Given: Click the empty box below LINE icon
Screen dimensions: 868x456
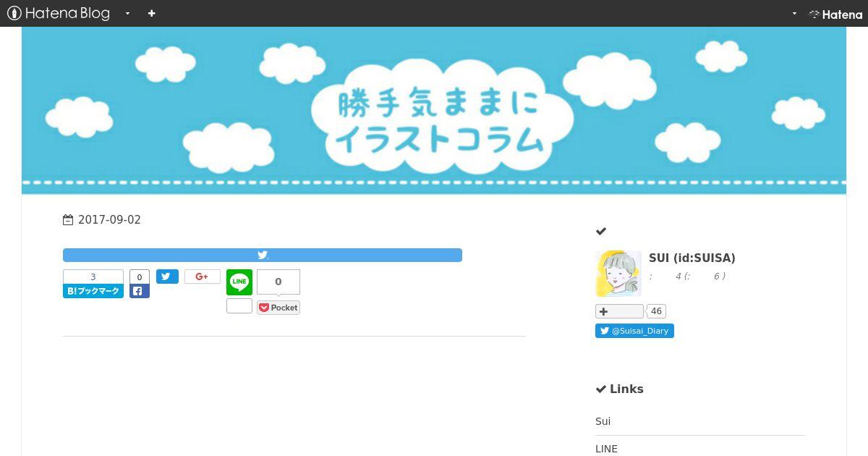Looking at the screenshot, I should click(x=239, y=306).
